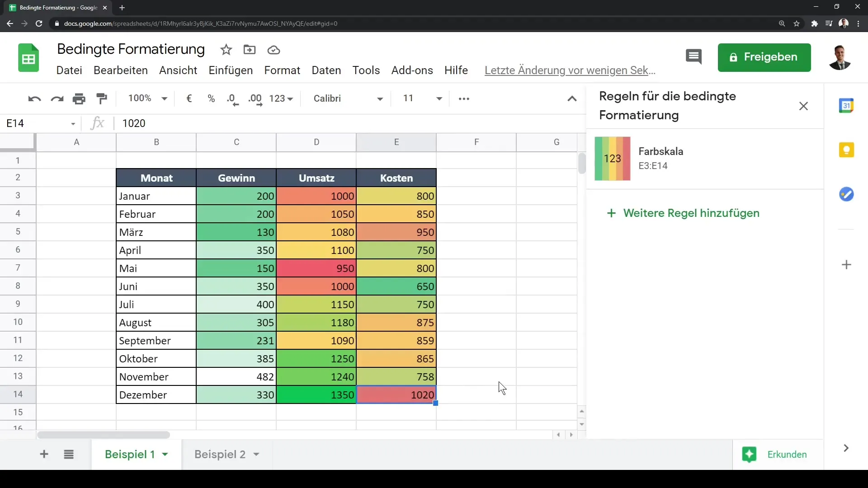
Task: Open the Add-ons menu
Action: [x=412, y=70]
